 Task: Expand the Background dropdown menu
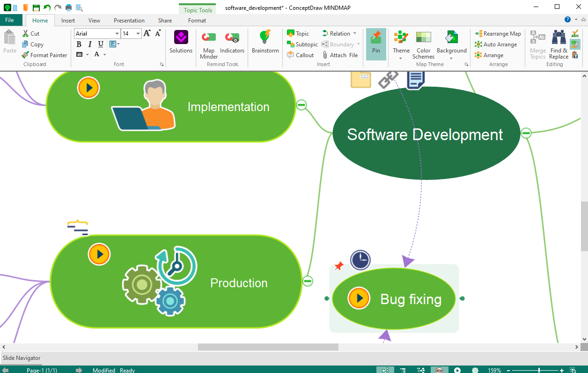pyautogui.click(x=451, y=58)
